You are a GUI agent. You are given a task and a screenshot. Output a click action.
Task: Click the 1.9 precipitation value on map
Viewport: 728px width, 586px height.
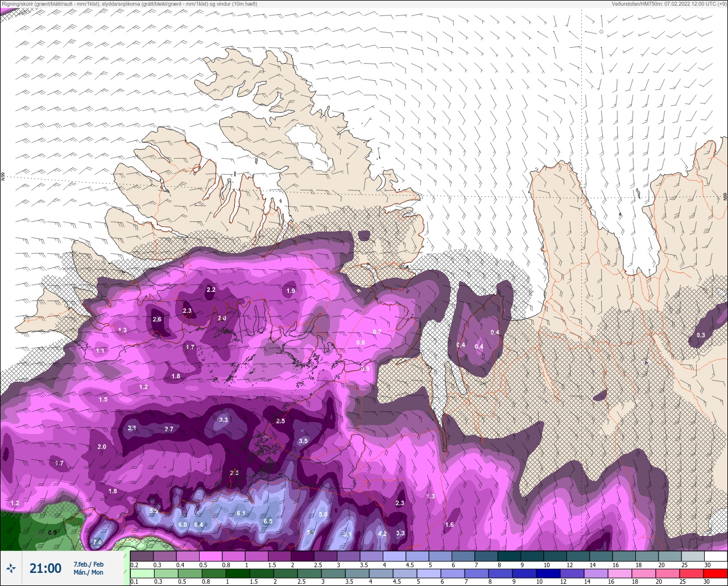coord(291,291)
